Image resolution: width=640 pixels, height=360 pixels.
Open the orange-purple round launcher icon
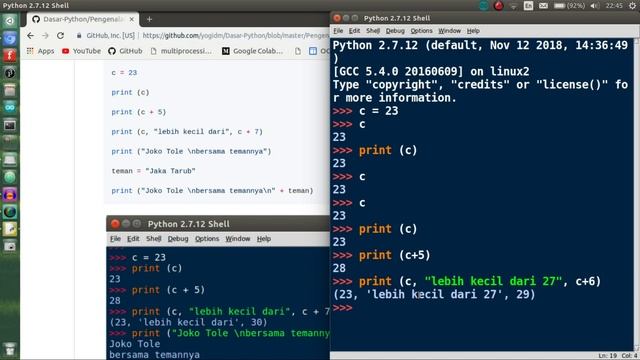point(10,195)
